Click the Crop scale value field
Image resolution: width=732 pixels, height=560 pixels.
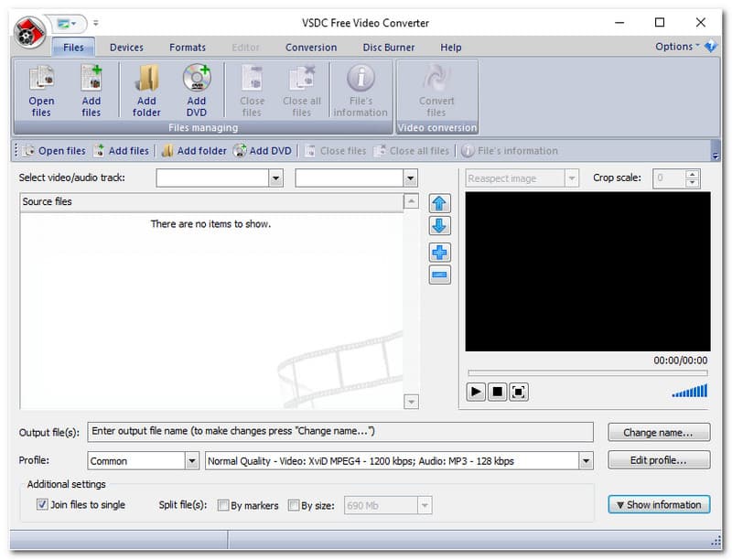[670, 178]
